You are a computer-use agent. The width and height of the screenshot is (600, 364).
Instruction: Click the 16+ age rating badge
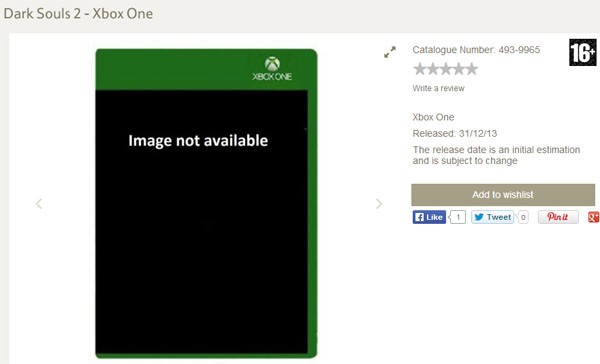[583, 52]
